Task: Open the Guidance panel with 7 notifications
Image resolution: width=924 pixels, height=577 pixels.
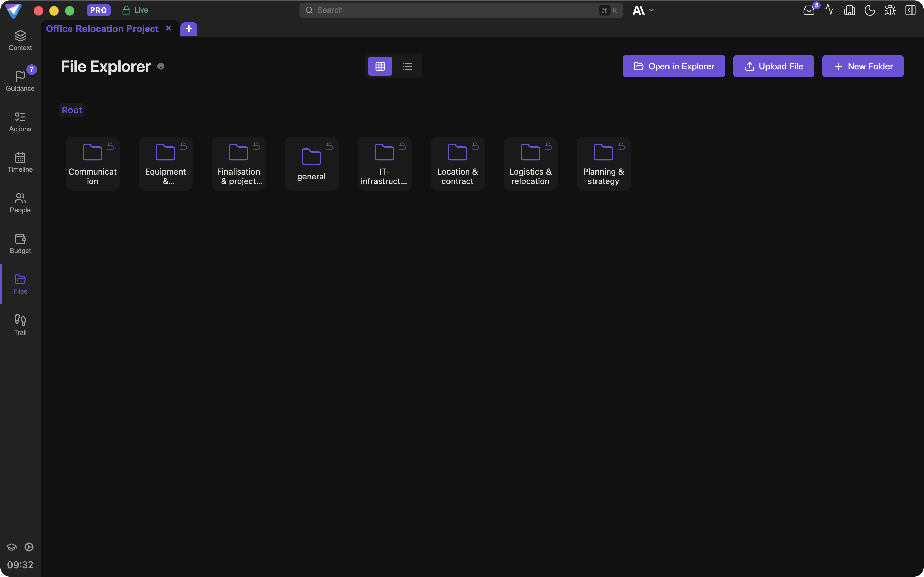Action: tap(20, 81)
